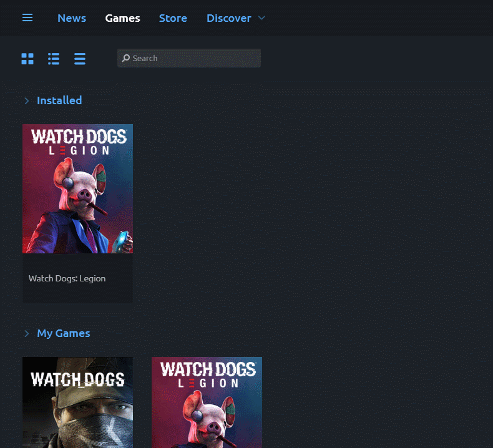The image size is (493, 448).
Task: Click the search magnifier icon
Action: pos(126,58)
